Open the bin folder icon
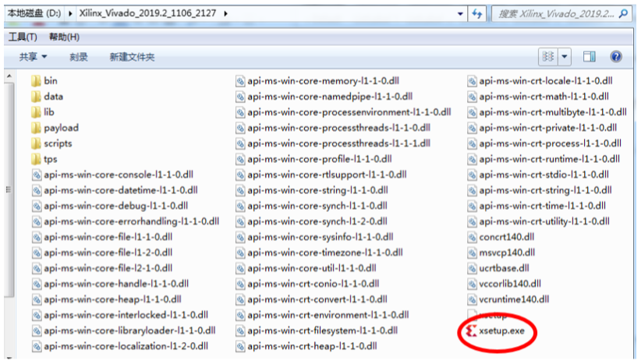Screen dimensions: 641x364 tap(36, 81)
